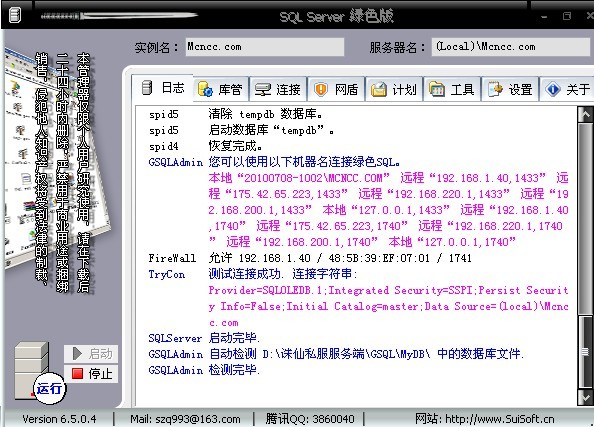Click the 关于 info icon
The height and width of the screenshot is (427, 594).
[553, 89]
